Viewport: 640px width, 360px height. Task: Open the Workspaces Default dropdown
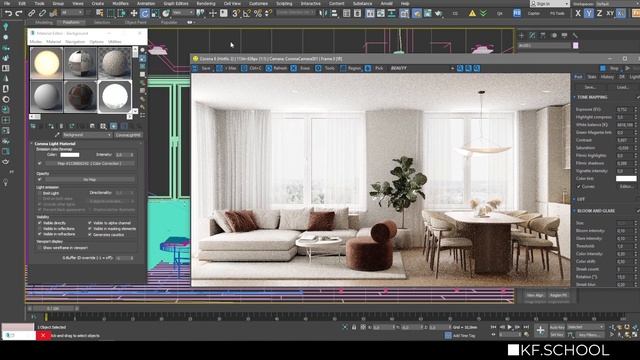pyautogui.click(x=617, y=3)
